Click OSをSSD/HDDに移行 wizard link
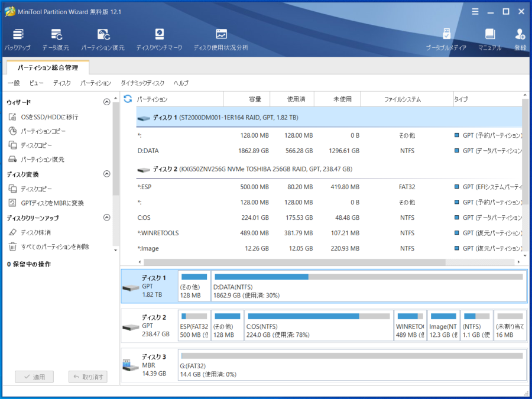The height and width of the screenshot is (399, 532). [49, 117]
